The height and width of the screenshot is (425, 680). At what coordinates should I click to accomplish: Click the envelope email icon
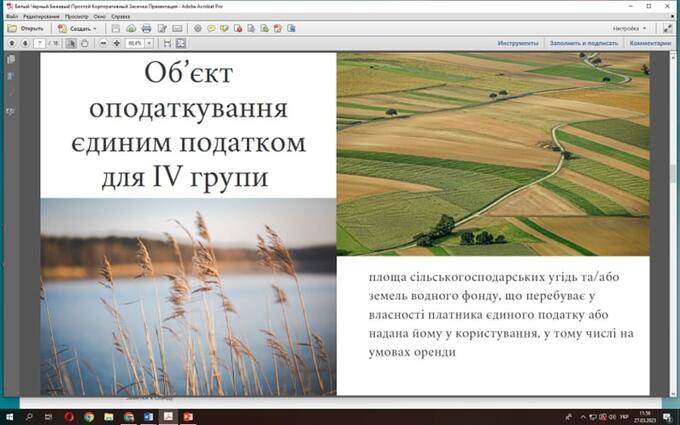click(x=177, y=28)
